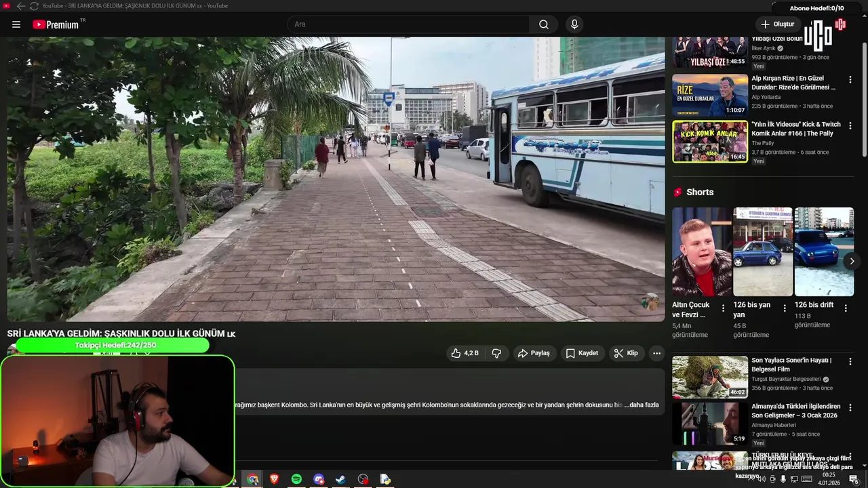Open options for Alp Kırşan Rize video
The image size is (868, 488).
click(x=850, y=80)
